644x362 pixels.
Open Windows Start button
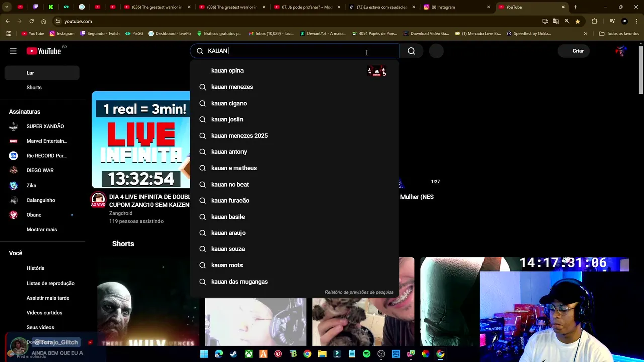click(204, 354)
